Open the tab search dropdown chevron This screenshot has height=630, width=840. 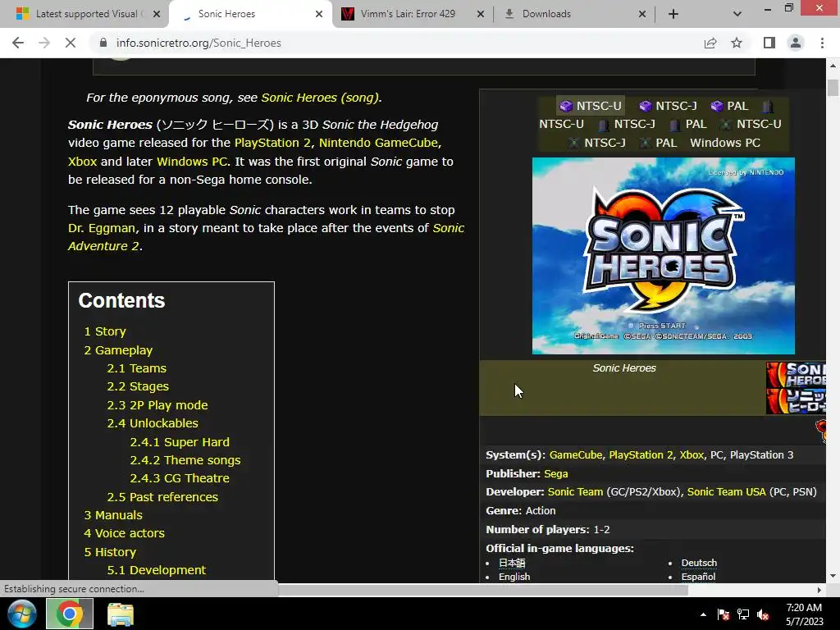pyautogui.click(x=737, y=14)
